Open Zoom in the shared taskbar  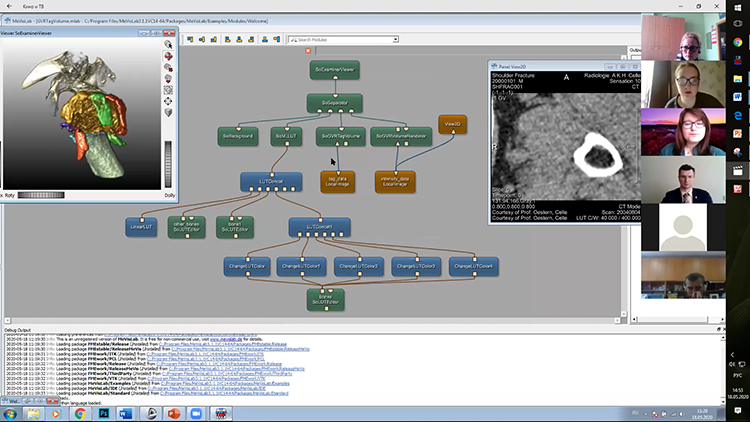click(196, 414)
